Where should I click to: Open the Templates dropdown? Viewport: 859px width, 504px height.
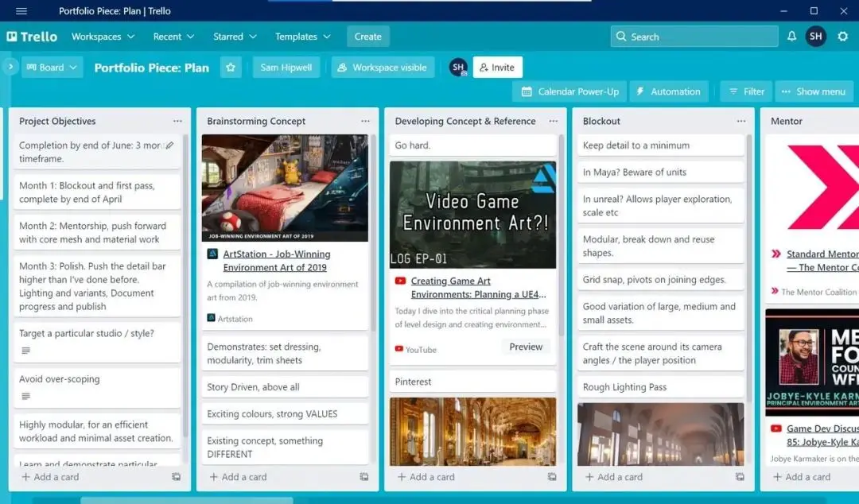tap(302, 37)
